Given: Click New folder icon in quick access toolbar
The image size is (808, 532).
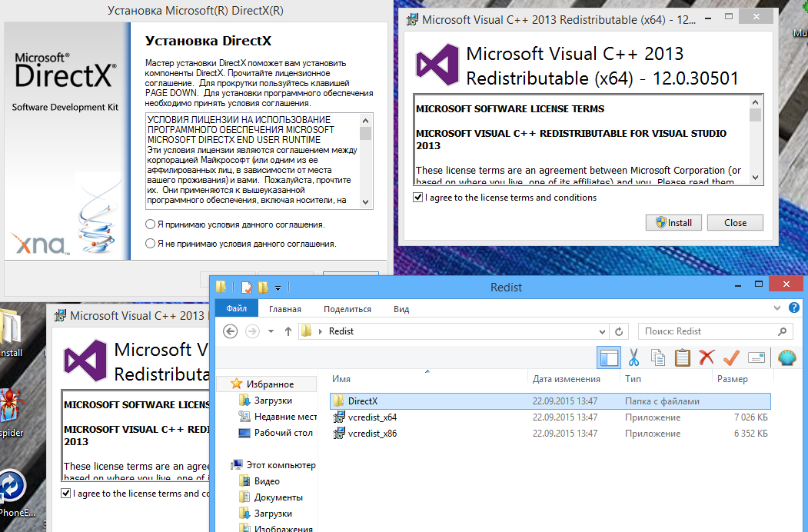Looking at the screenshot, I should point(264,287).
